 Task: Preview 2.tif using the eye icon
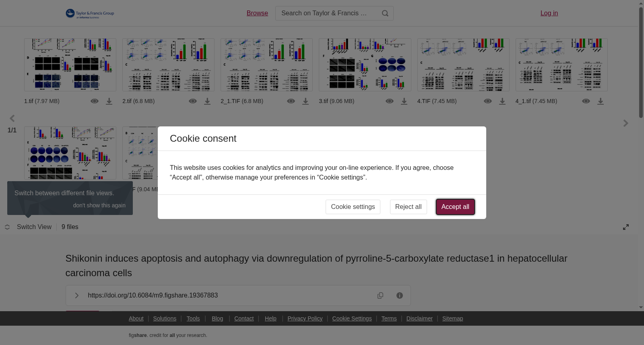(193, 101)
